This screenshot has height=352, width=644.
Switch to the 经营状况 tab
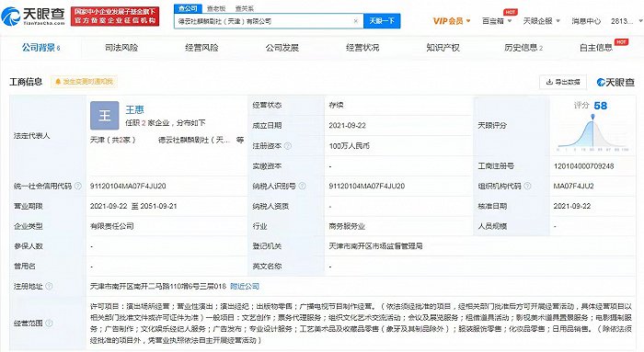pos(362,48)
